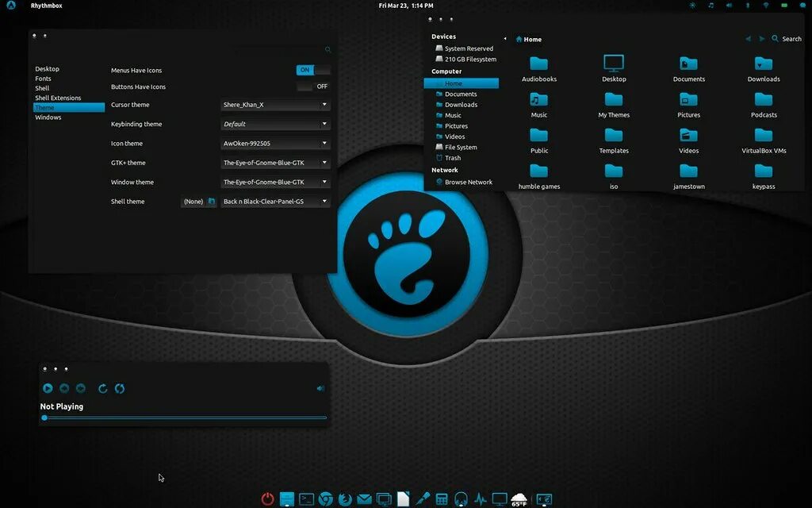The height and width of the screenshot is (508, 812).
Task: Select the Desktop folder in Home view
Action: [614, 69]
